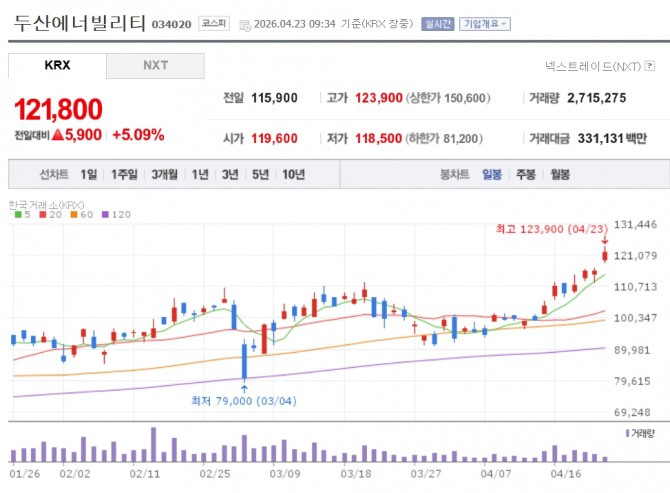Switch to the NXT tab
This screenshot has height=493, width=670.
[155, 66]
